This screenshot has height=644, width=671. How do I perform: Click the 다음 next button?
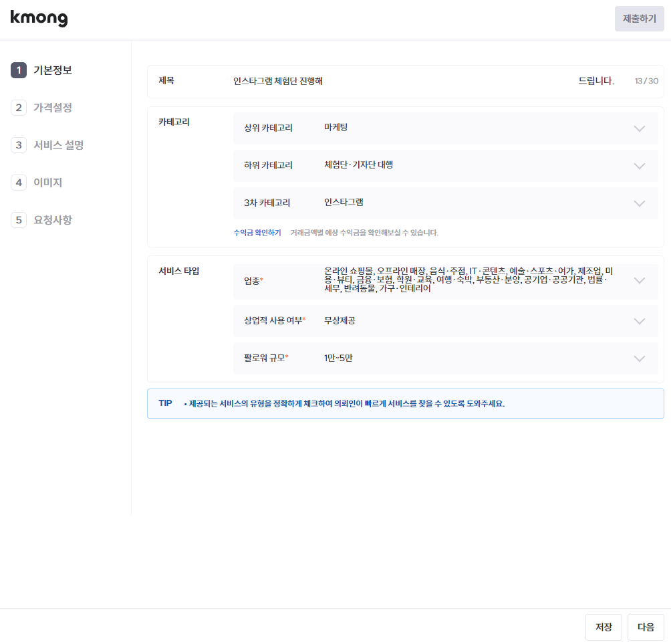pos(646,627)
